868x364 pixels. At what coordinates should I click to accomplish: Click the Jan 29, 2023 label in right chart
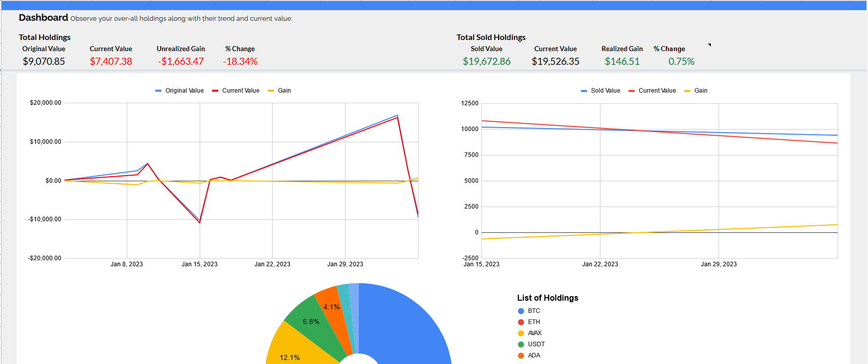point(719,264)
